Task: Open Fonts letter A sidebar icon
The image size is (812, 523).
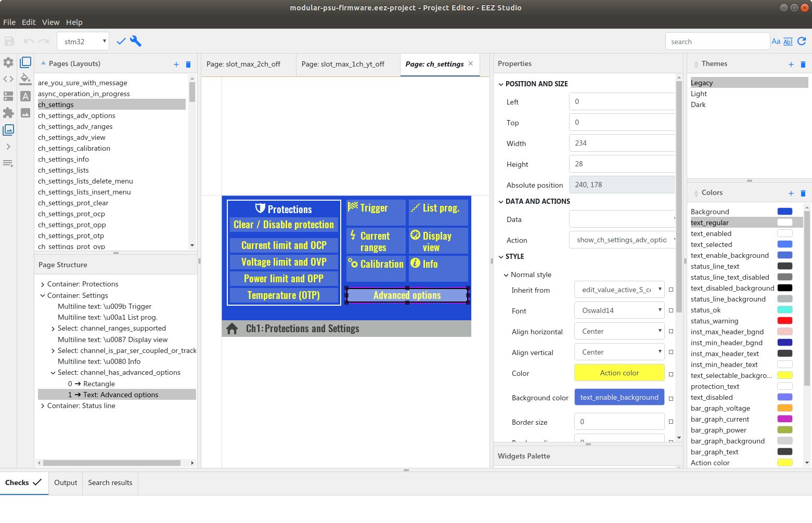Action: click(25, 96)
